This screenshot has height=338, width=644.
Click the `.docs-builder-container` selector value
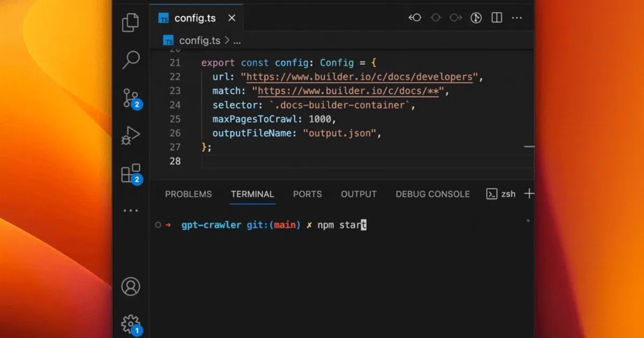tap(340, 105)
